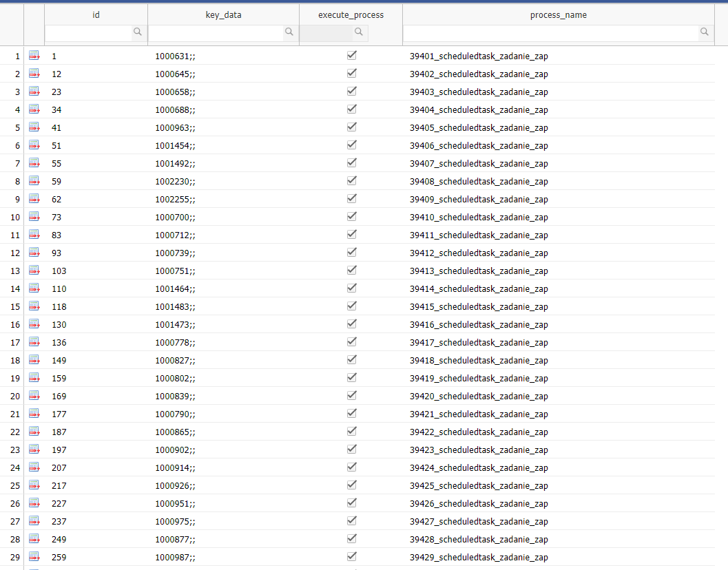
Task: Click the edit icon beside id 73
Action: point(34,217)
